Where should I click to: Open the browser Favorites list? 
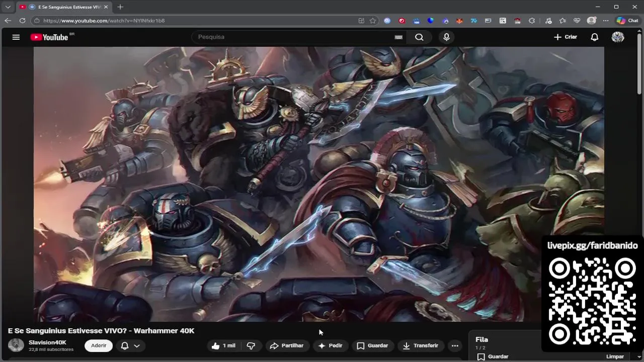click(562, 21)
